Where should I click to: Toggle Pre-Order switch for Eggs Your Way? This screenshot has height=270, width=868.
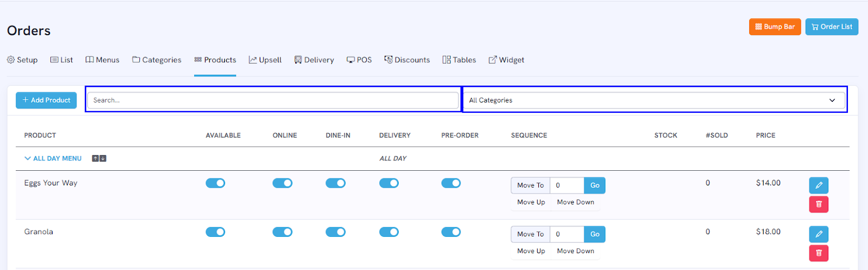(x=451, y=183)
